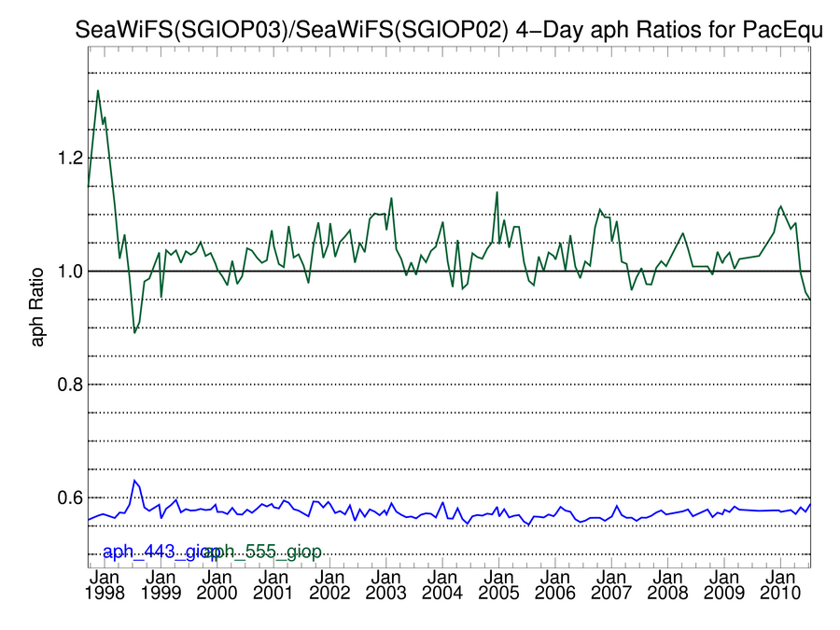Click the 1.2 y-axis tick label
The height and width of the screenshot is (630, 840).
pyautogui.click(x=70, y=158)
